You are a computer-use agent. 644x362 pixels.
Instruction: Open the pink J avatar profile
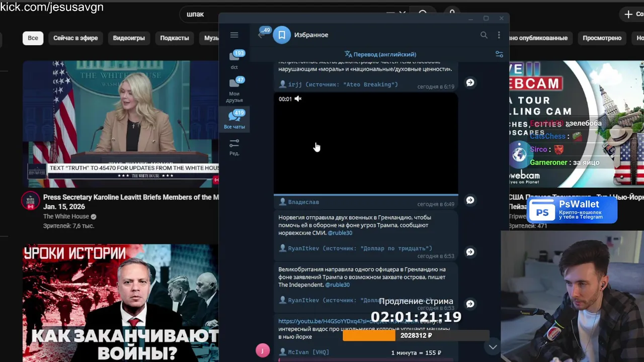click(x=263, y=350)
